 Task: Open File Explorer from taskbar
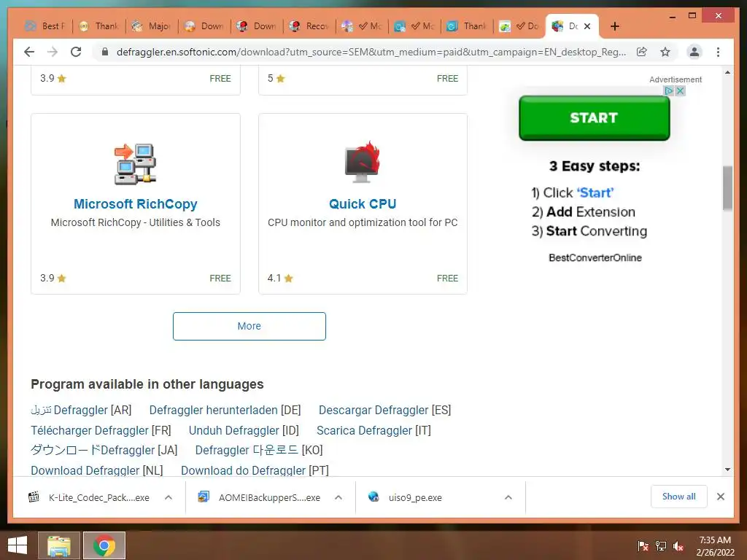pos(58,545)
